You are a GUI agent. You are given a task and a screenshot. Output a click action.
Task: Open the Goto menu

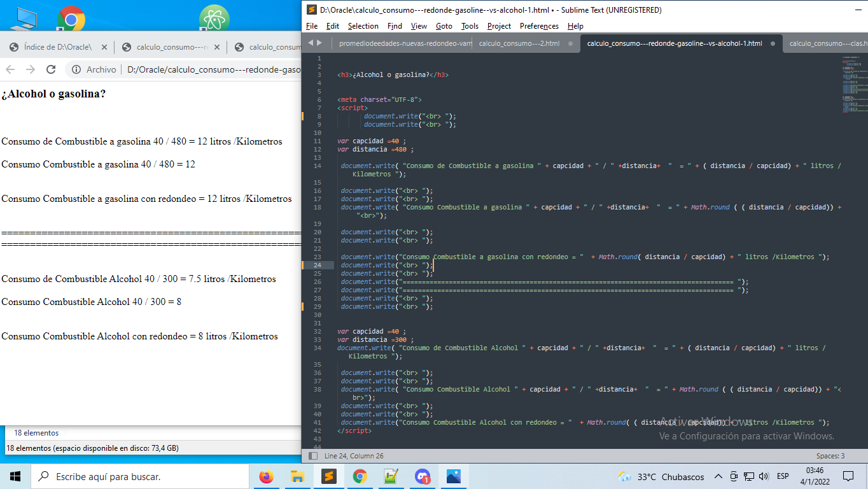click(444, 26)
